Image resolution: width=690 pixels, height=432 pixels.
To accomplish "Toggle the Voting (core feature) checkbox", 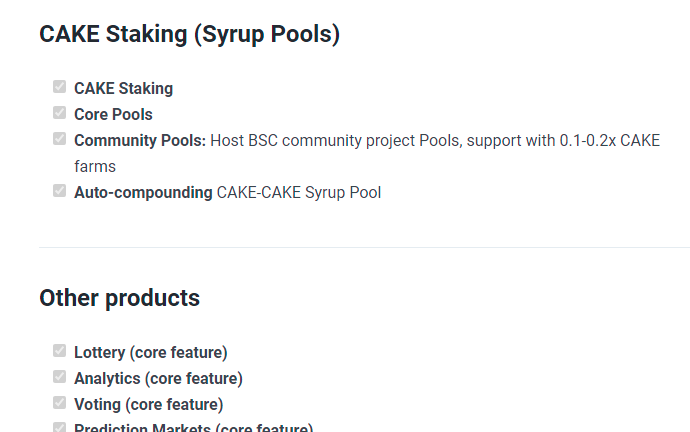I will point(59,403).
